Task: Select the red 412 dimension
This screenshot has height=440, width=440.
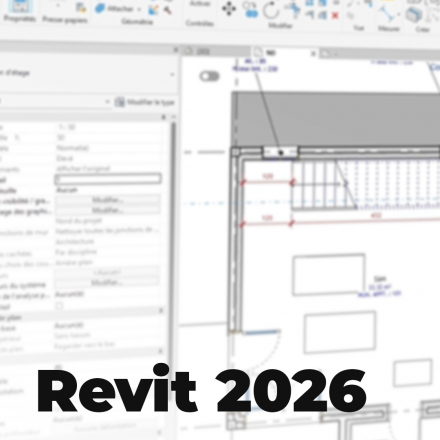Action: pos(376,215)
